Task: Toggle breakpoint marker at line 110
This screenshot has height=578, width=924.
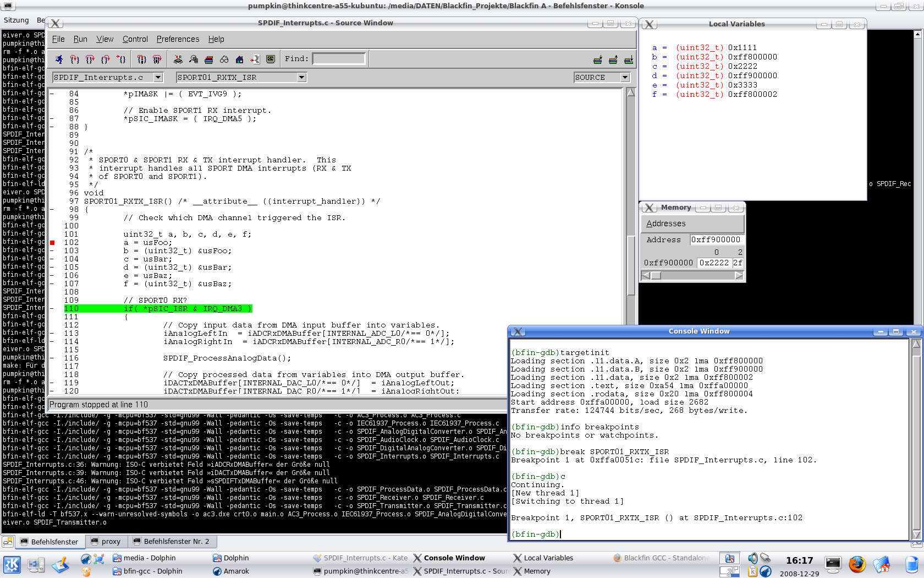Action: pos(52,309)
